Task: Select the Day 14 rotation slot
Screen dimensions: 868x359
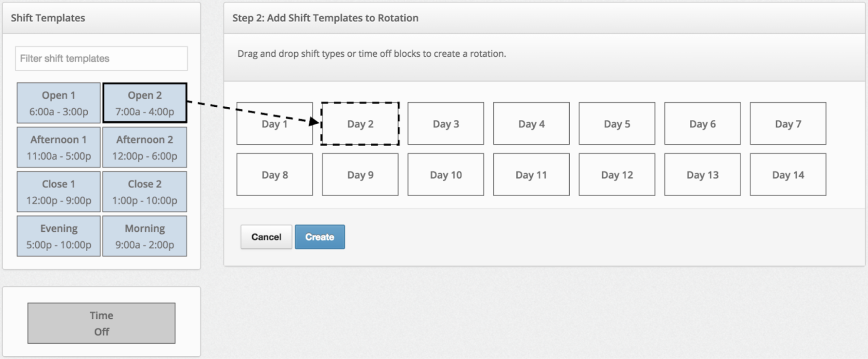Action: pyautogui.click(x=788, y=174)
